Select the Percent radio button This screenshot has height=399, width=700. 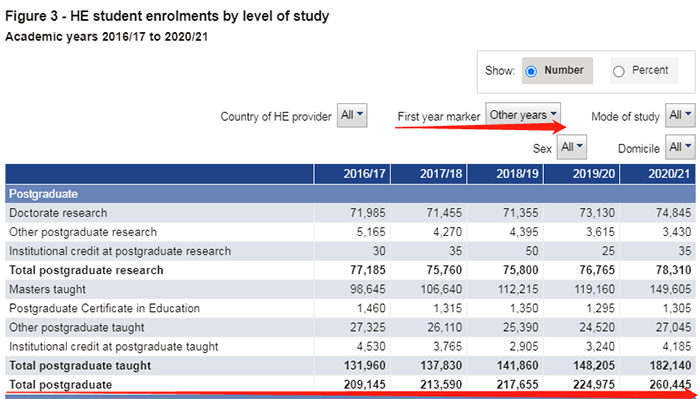point(618,71)
